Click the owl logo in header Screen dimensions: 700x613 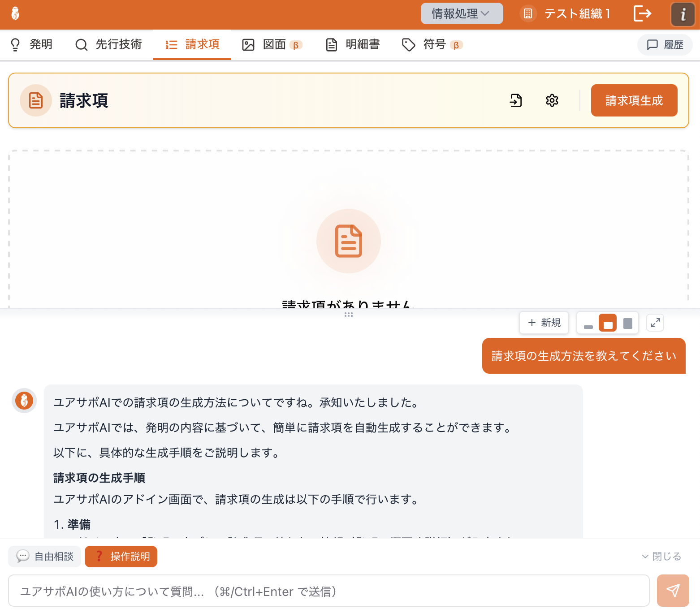pyautogui.click(x=15, y=14)
